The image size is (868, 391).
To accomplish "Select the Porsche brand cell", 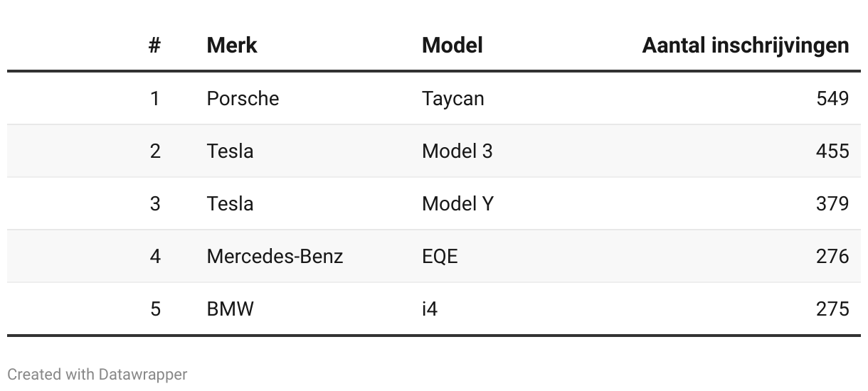I will (243, 98).
